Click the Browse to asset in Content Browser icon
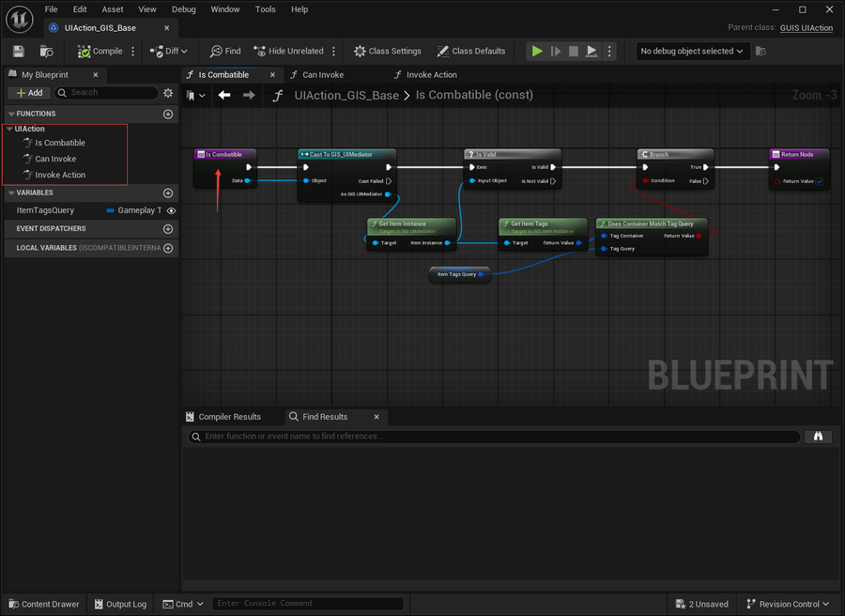845x616 pixels. click(46, 52)
